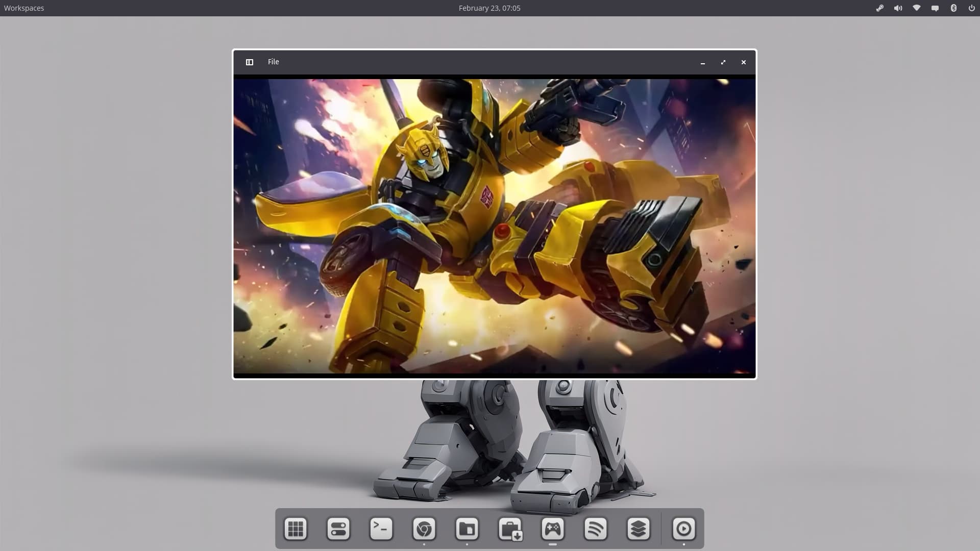Open the software store briefcase icon
980x551 pixels.
point(510,529)
